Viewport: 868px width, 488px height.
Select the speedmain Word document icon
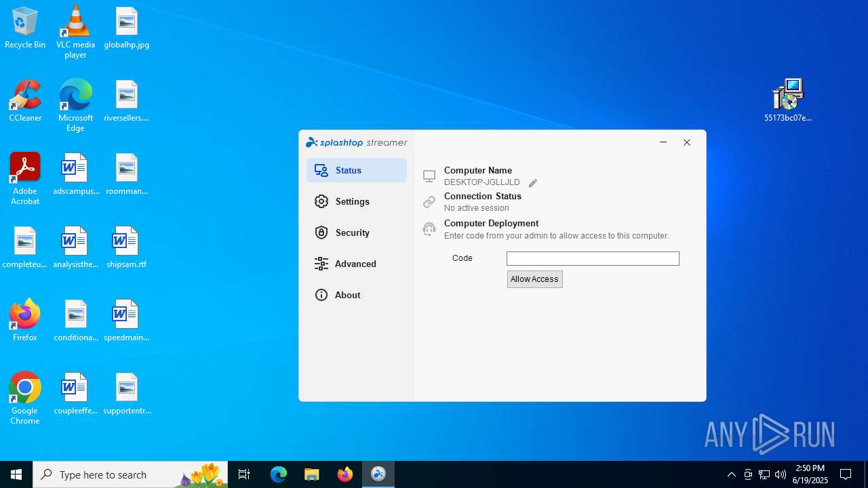coord(127,321)
